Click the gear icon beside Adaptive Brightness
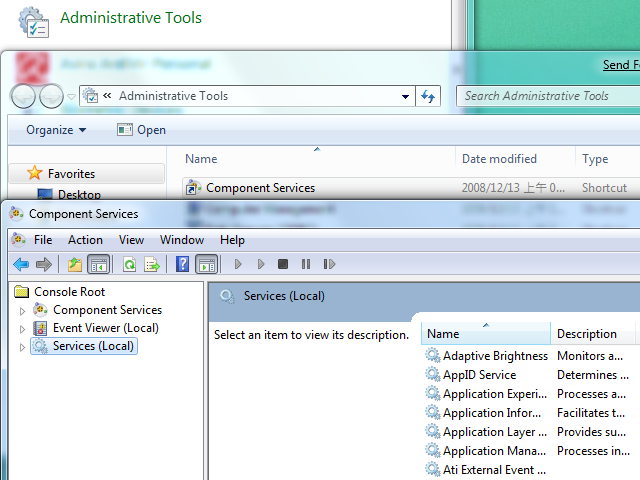Image resolution: width=640 pixels, height=480 pixels. [x=433, y=355]
